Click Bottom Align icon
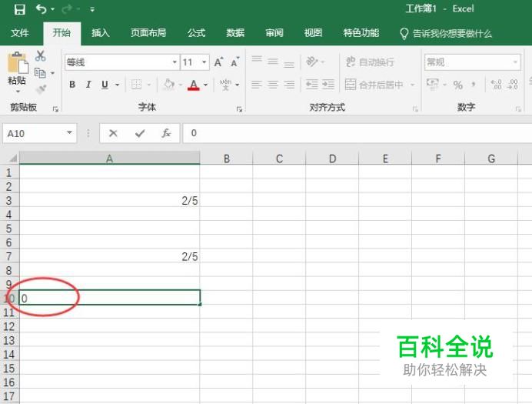Image resolution: width=532 pixels, height=404 pixels. (289, 63)
